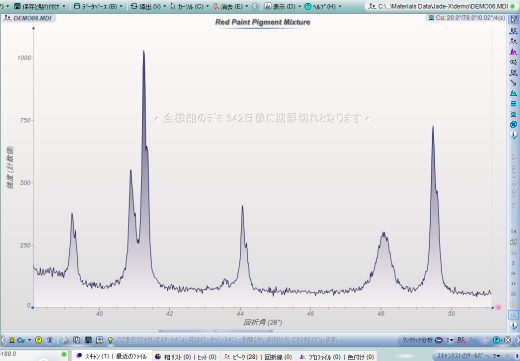The height and width of the screenshot is (361, 520).
Task: Click the cyan peak icon in right toolbar
Action: click(513, 93)
